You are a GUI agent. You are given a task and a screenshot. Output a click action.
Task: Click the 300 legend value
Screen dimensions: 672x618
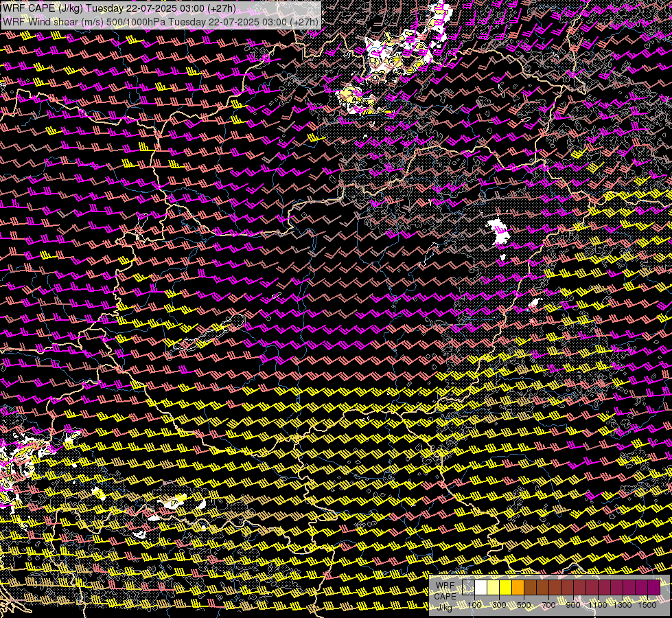click(499, 605)
